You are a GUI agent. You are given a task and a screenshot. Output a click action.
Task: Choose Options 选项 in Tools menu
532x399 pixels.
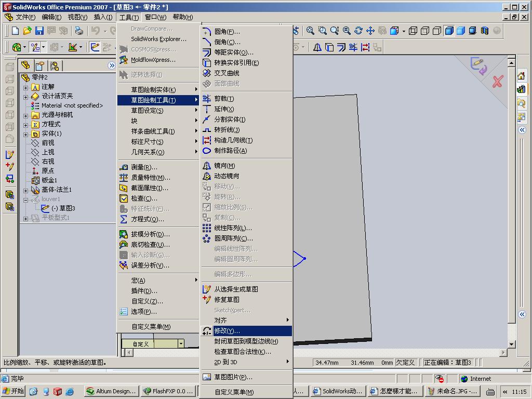158,312
